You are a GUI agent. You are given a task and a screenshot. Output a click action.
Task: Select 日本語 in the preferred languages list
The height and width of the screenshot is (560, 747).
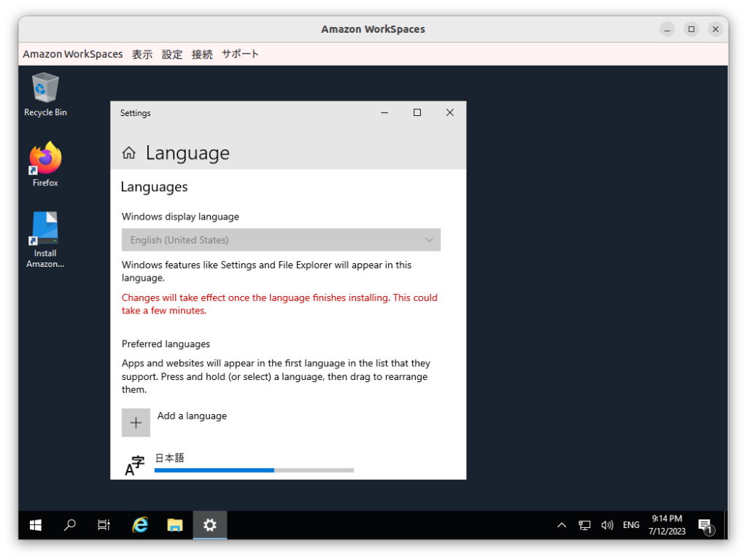[x=169, y=457]
